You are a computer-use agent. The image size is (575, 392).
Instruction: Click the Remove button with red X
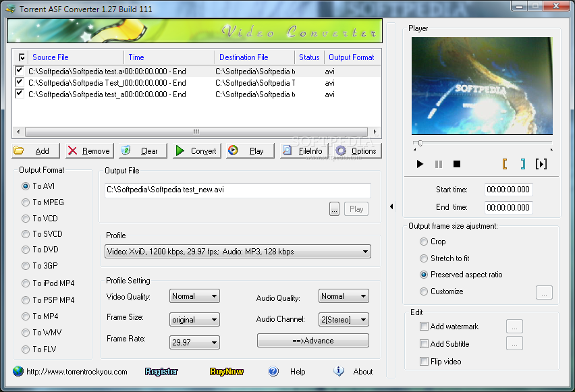90,150
